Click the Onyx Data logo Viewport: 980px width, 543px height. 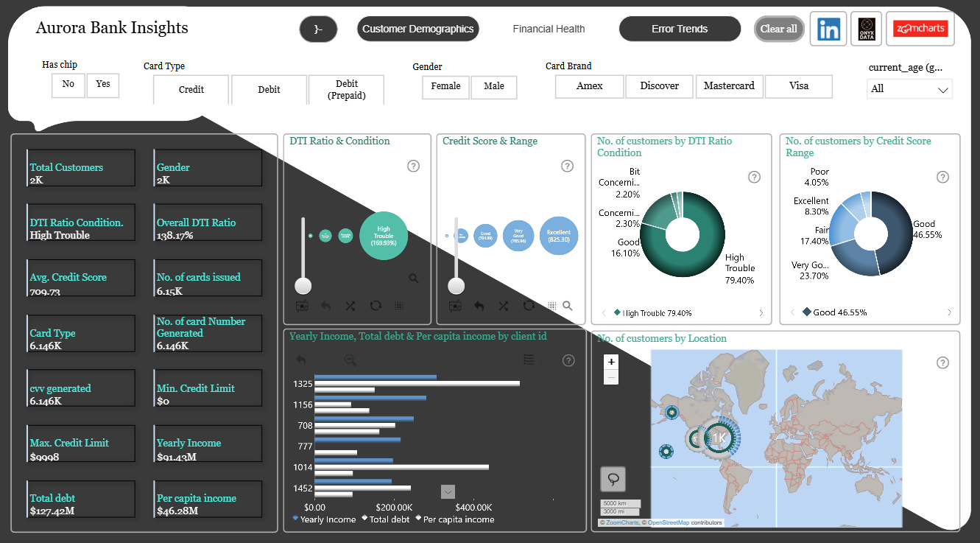(x=867, y=29)
